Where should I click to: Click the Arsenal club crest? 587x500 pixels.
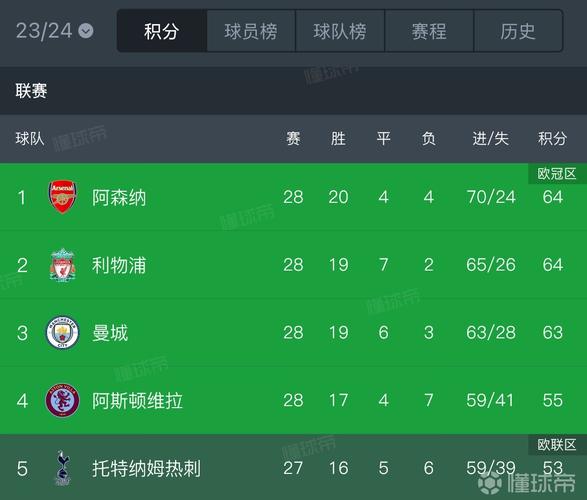click(63, 197)
